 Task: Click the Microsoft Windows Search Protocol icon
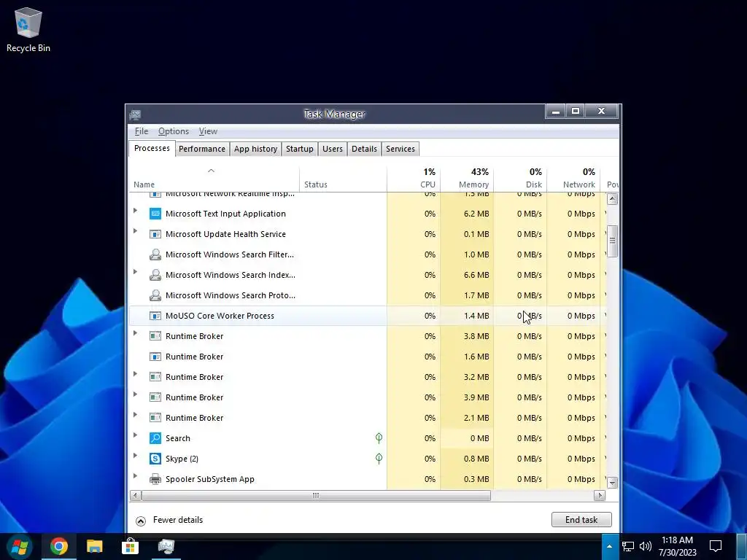tap(155, 296)
